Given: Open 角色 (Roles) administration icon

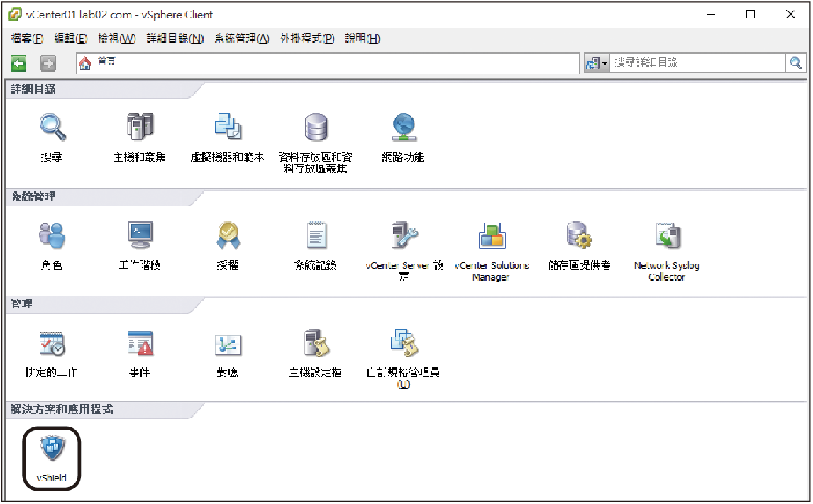Looking at the screenshot, I should coord(52,235).
